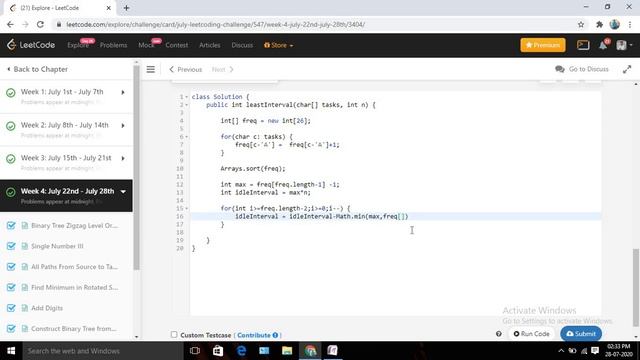The height and width of the screenshot is (360, 640).
Task: Click Back to Chapter
Action: click(x=37, y=69)
